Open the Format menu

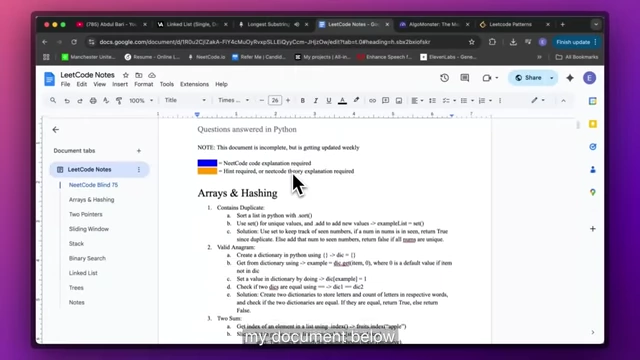coord(144,84)
